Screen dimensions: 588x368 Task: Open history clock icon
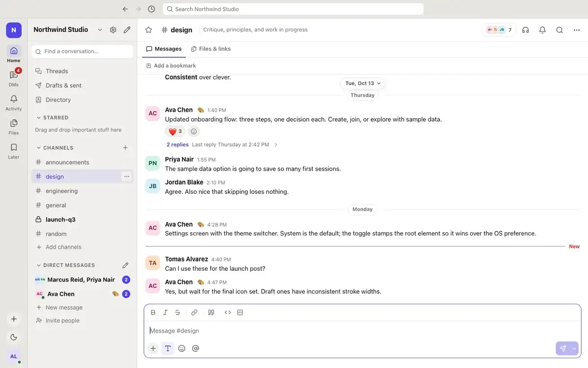click(151, 9)
